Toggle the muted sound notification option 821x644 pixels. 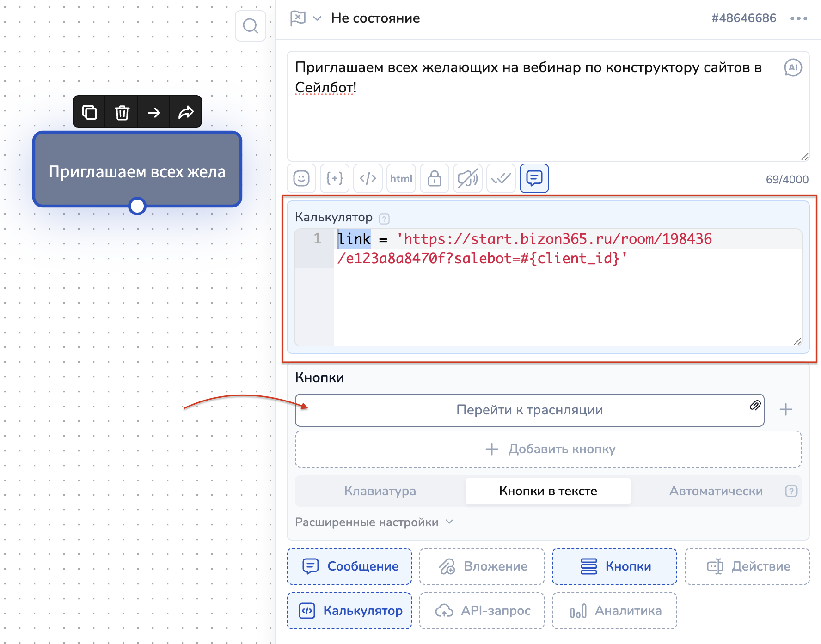[467, 178]
